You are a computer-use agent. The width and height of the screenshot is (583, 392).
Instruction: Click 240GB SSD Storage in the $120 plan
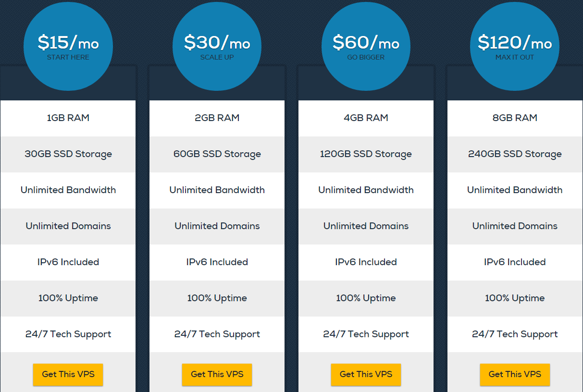pyautogui.click(x=514, y=154)
